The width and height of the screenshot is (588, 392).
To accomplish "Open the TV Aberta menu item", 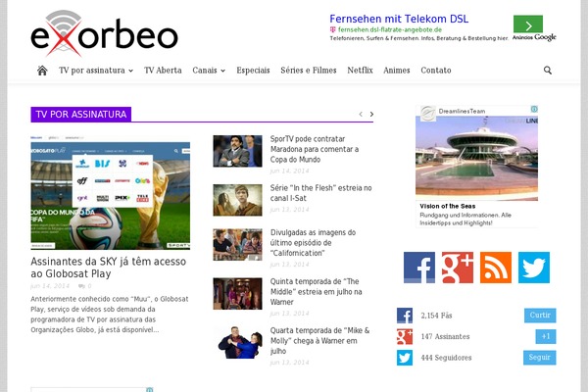I will tap(163, 71).
